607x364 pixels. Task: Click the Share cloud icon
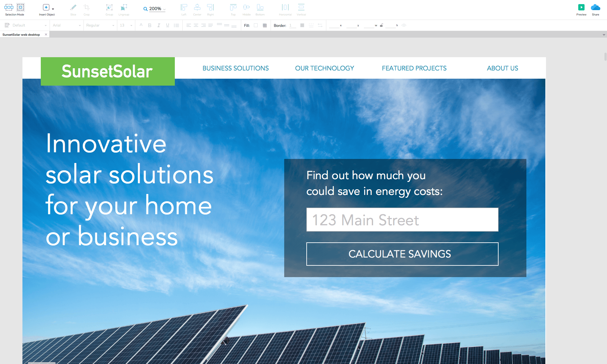tap(596, 7)
